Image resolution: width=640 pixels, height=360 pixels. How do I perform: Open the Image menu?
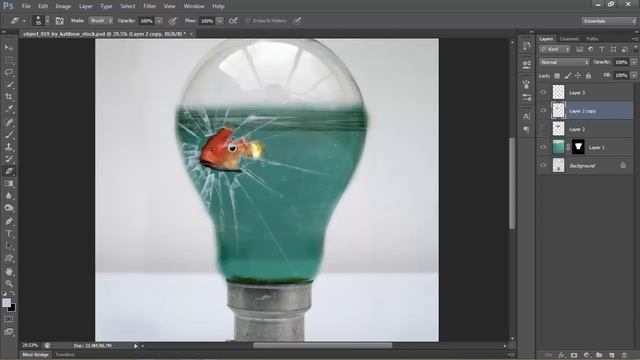[x=63, y=6]
